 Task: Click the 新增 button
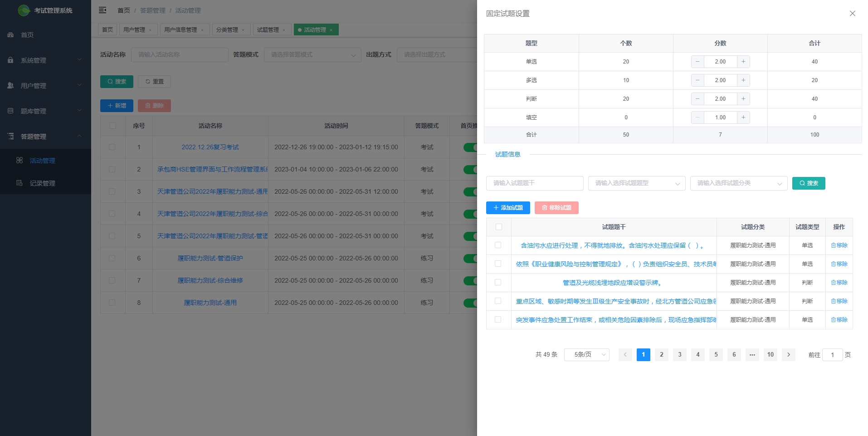117,106
